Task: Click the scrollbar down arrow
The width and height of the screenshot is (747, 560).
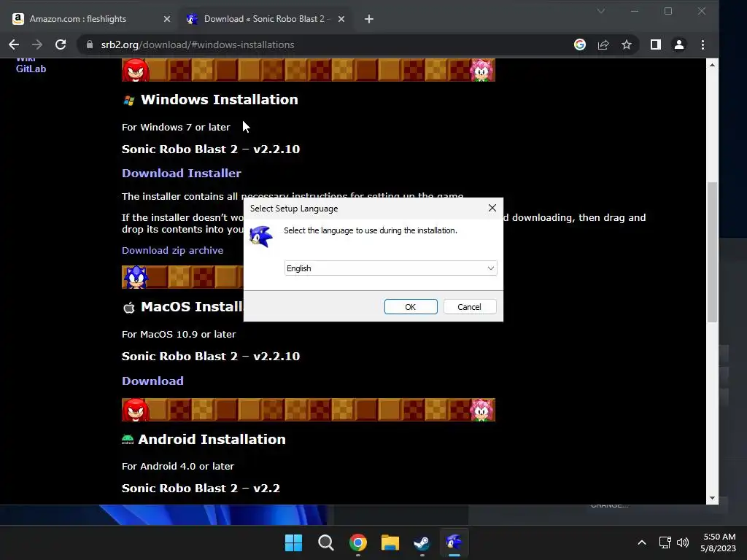Action: (712, 498)
